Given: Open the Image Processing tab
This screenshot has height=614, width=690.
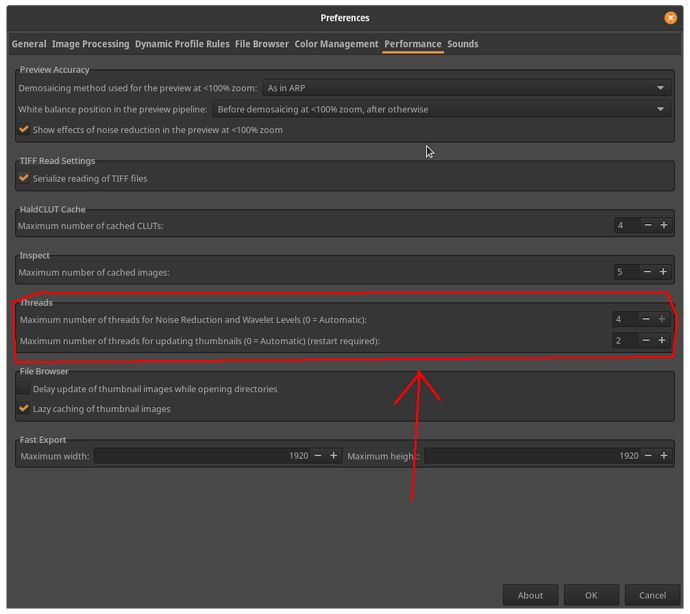Looking at the screenshot, I should (x=90, y=44).
